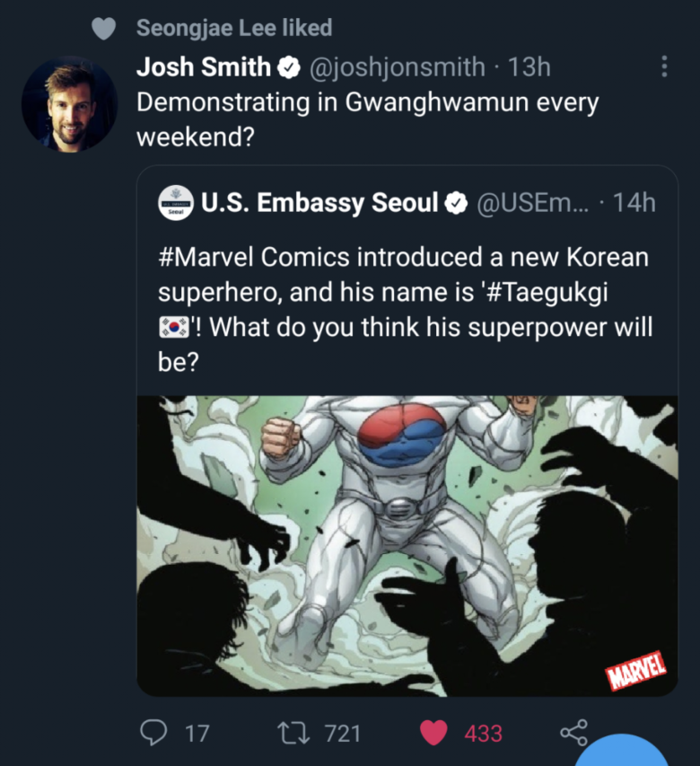Open U.S. Embassy Seoul's small avatar
The height and width of the screenshot is (766, 700).
[176, 203]
